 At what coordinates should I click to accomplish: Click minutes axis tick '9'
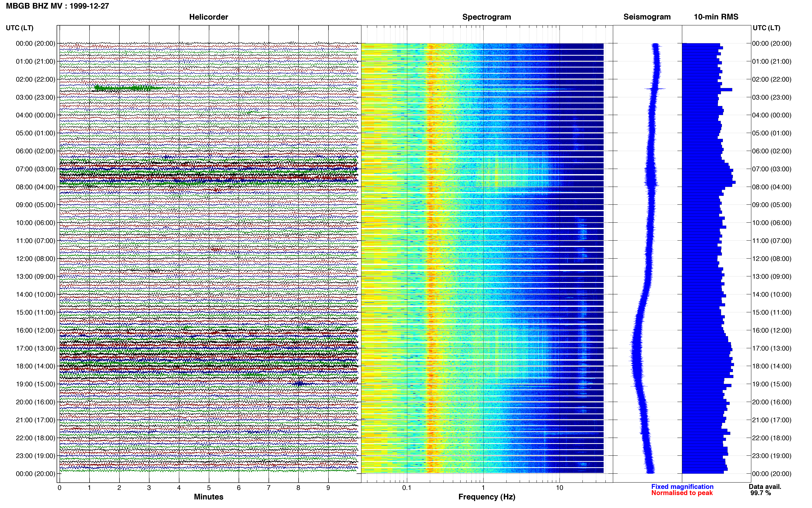point(328,488)
